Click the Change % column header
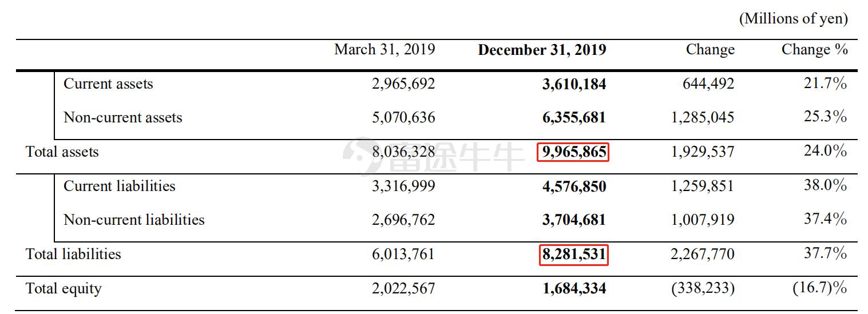 pyautogui.click(x=815, y=50)
